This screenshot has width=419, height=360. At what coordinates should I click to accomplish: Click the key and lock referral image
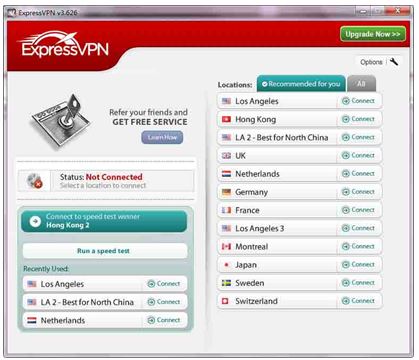click(x=61, y=120)
